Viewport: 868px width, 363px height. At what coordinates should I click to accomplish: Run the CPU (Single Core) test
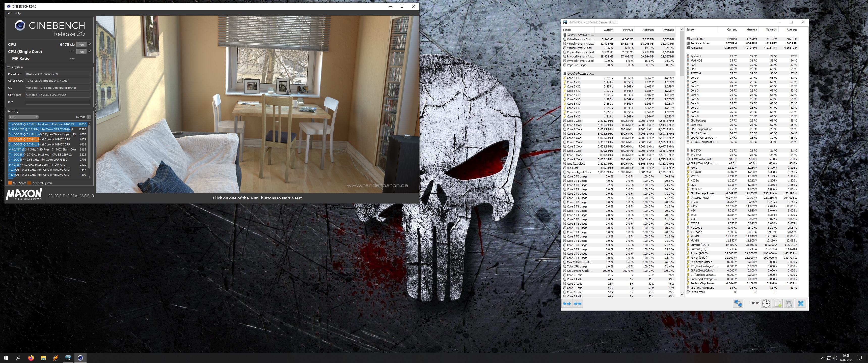click(81, 51)
